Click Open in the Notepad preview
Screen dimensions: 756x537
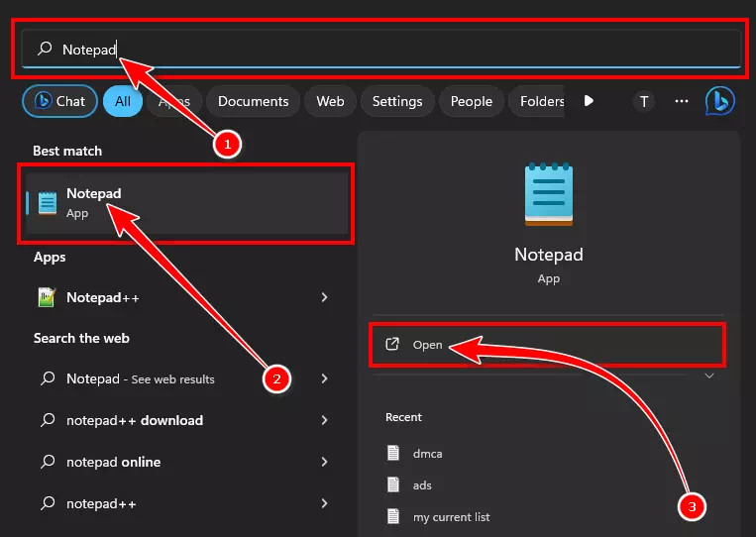coord(547,345)
